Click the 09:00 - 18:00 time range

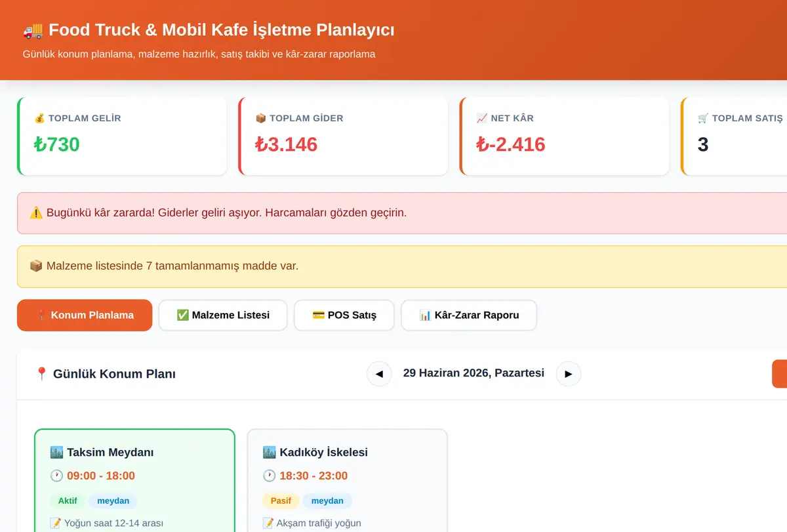(101, 476)
